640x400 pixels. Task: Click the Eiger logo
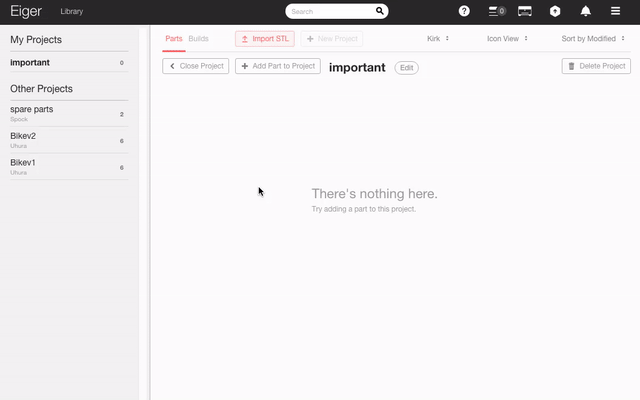[x=26, y=11]
